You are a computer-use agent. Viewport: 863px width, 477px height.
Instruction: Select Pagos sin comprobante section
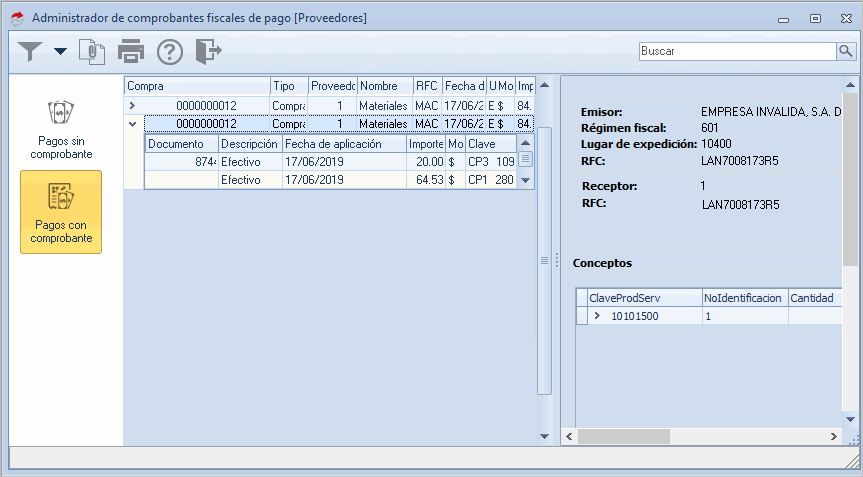pos(61,130)
